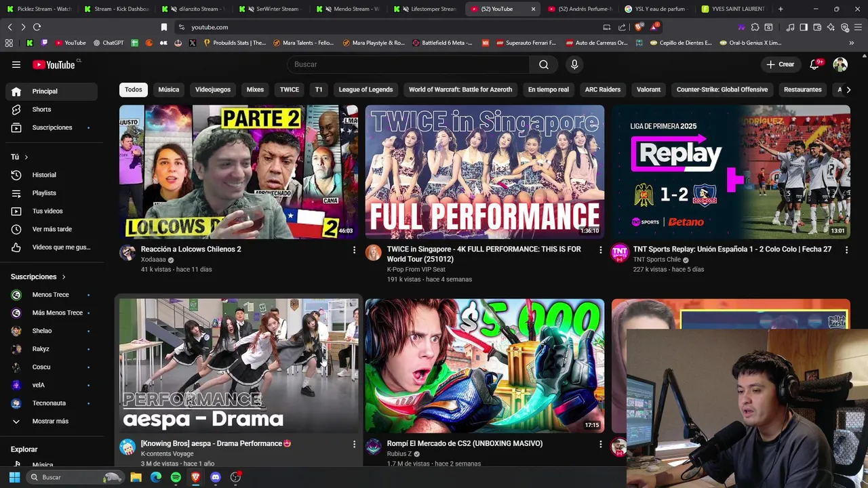Go to Principal in sidebar
Screen dimensions: 868x488
click(x=52, y=91)
